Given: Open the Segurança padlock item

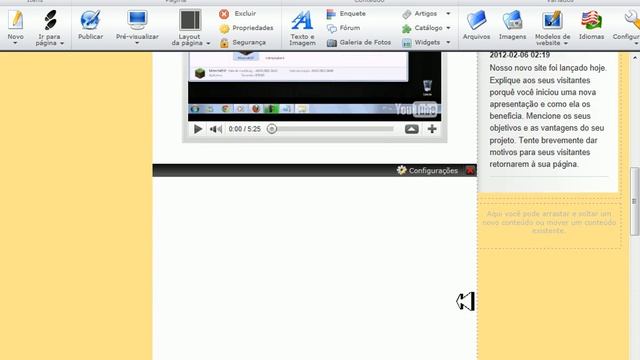Looking at the screenshot, I should (243, 42).
